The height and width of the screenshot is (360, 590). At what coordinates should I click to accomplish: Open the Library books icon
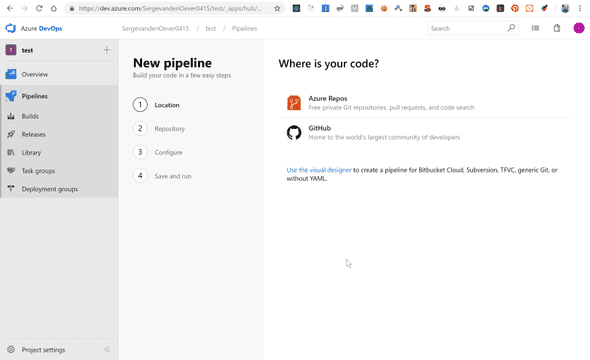(11, 152)
